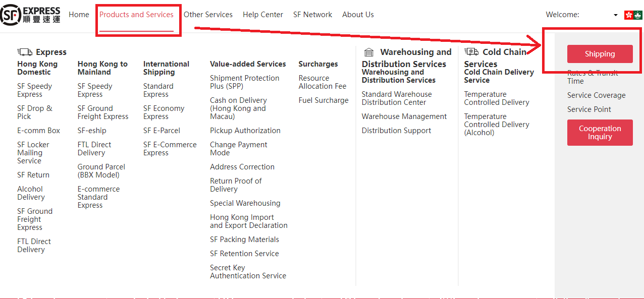Viewport: 644px width, 299px height.
Task: Open the About Us menu
Action: (x=358, y=15)
